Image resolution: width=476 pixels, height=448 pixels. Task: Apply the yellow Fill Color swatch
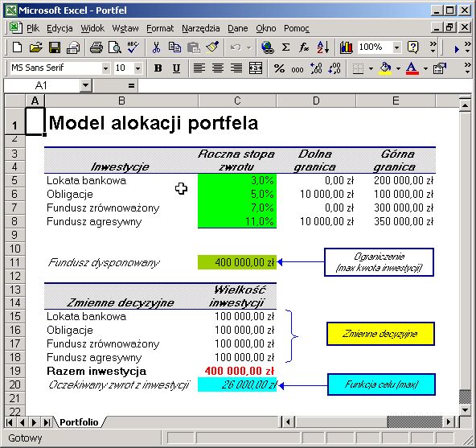(385, 68)
